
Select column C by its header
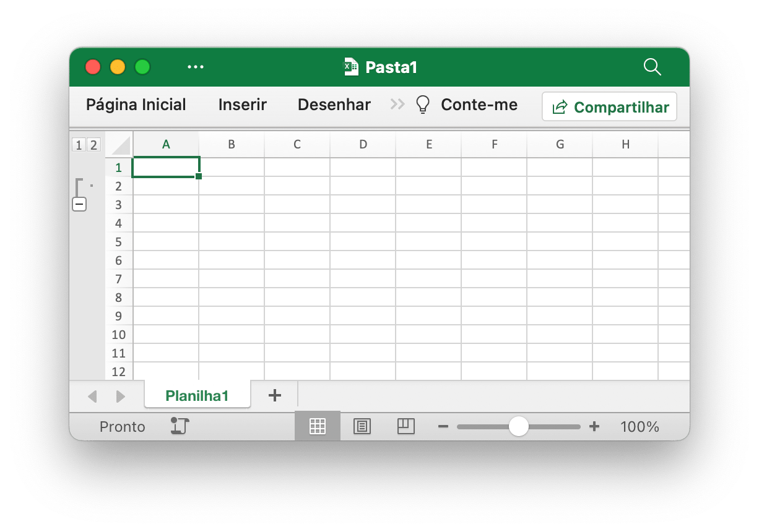pyautogui.click(x=297, y=144)
